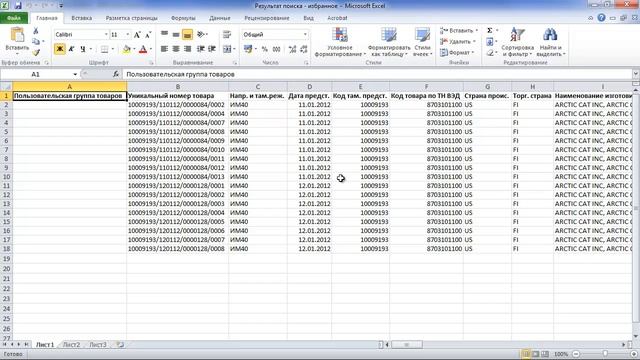Switch to the Вид tab
The image size is (640, 360).
(x=309, y=18)
